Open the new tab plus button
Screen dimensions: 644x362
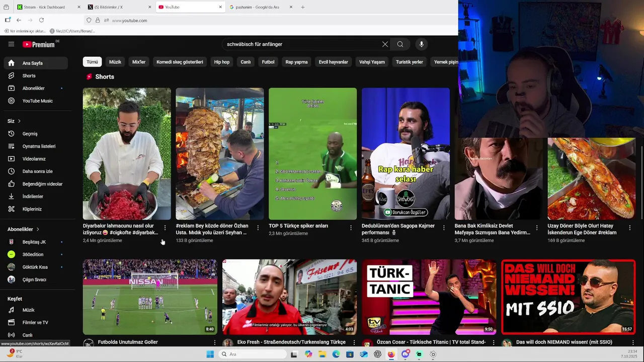[x=303, y=7]
